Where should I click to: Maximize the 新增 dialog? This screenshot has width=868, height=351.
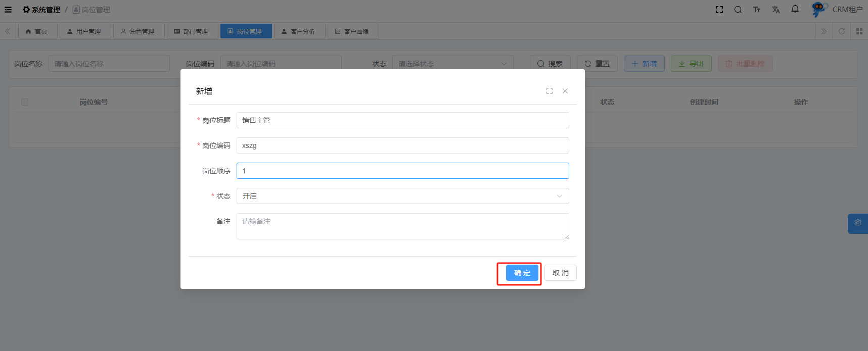click(x=549, y=91)
